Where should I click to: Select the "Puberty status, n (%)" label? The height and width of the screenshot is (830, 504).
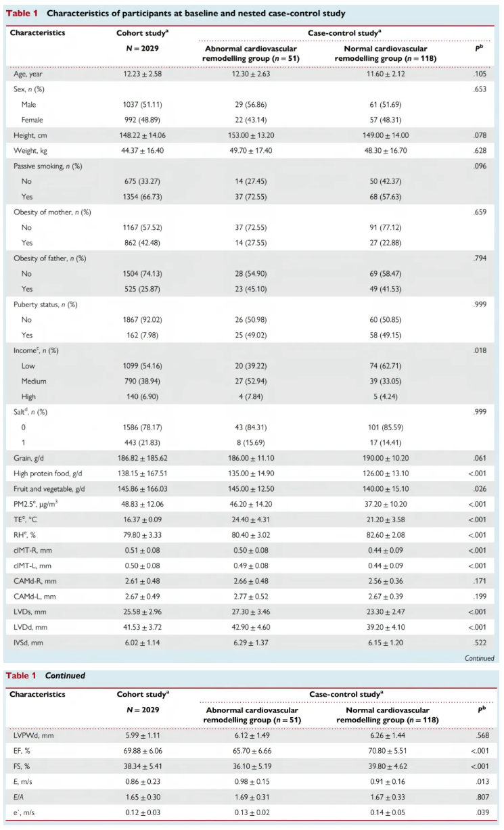(46, 304)
